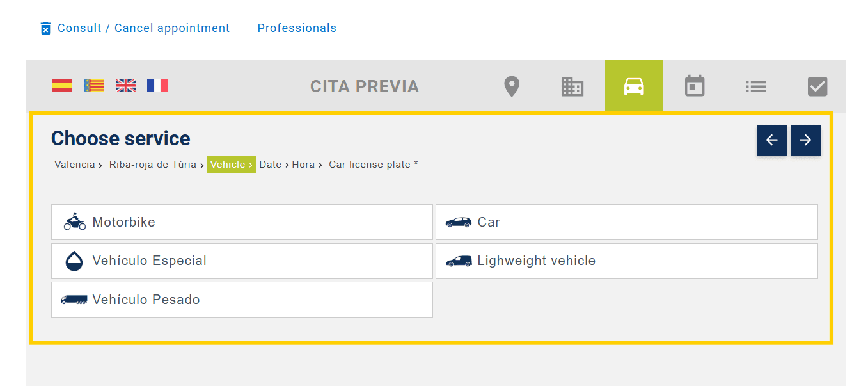Select the Valencian flag language
This screenshot has width=868, height=386.
[94, 86]
